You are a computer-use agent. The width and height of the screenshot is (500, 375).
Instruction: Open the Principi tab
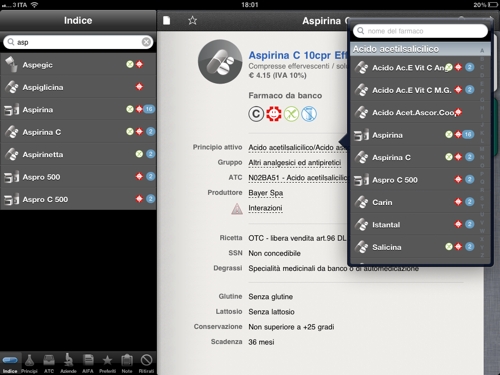29,364
